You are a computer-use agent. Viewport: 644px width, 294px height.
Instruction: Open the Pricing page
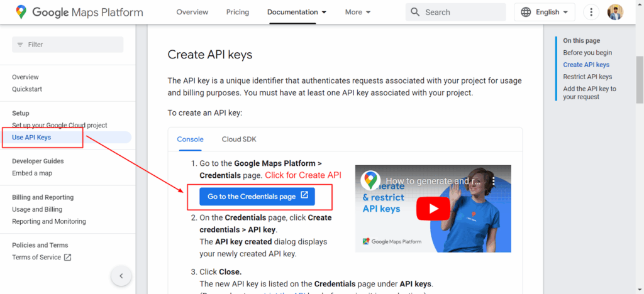[x=238, y=12]
